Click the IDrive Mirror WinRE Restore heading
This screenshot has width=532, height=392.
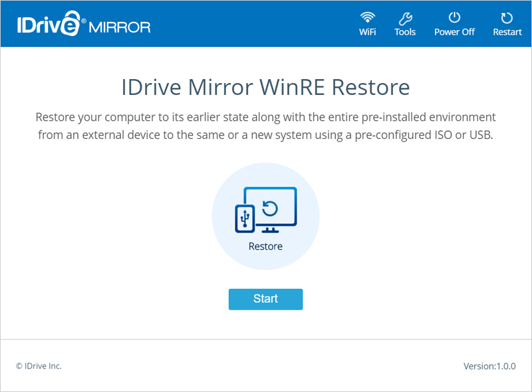point(265,87)
